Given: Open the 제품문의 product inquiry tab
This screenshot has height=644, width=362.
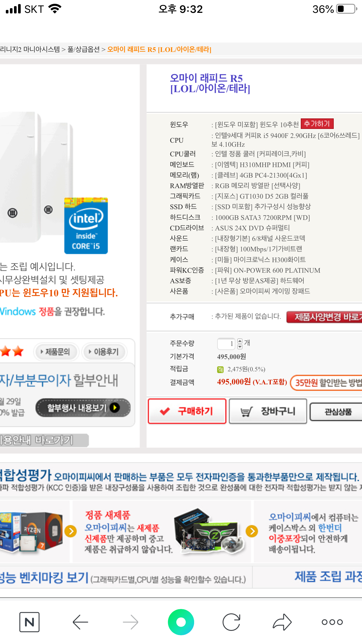Looking at the screenshot, I should point(56,352).
